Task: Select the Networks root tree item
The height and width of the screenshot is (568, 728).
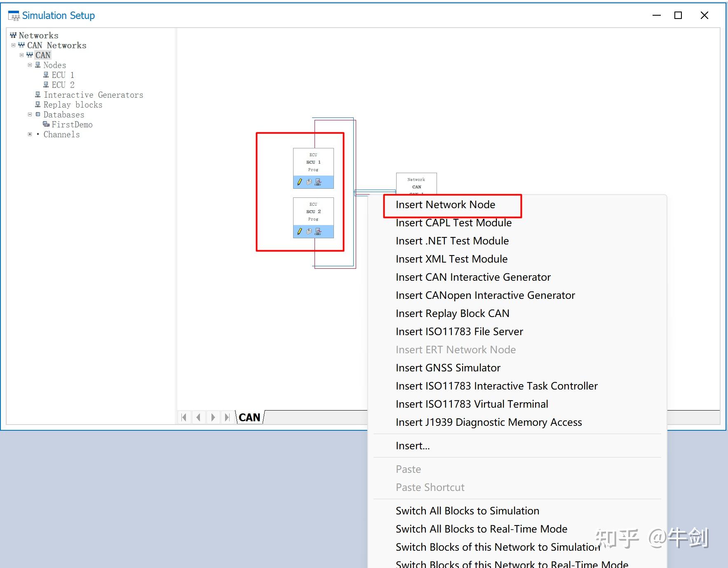Action: (38, 35)
